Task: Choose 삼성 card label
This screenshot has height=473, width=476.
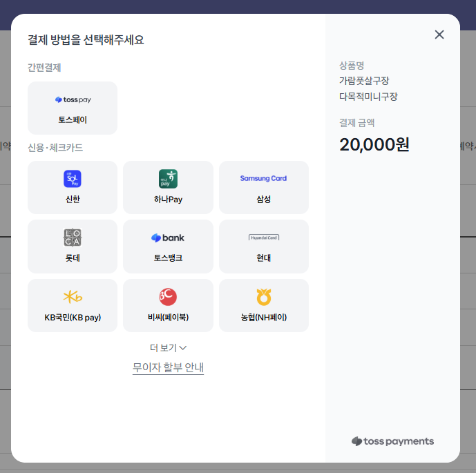Action: 263,200
